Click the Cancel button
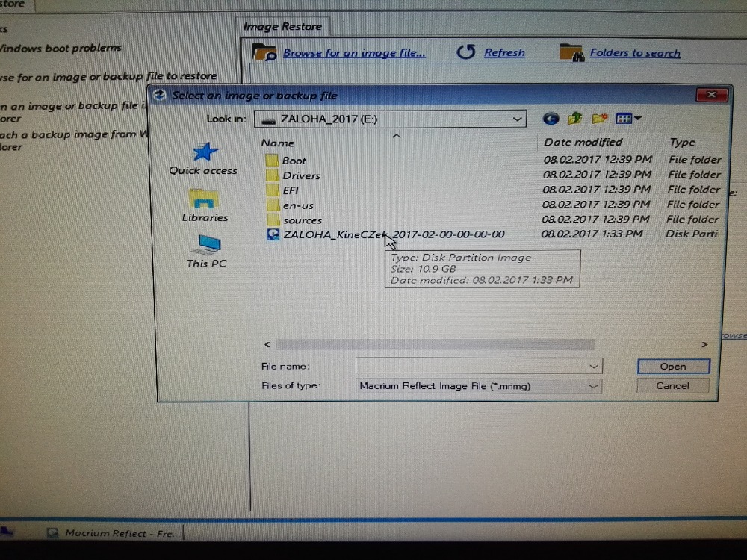747x560 pixels. point(672,386)
